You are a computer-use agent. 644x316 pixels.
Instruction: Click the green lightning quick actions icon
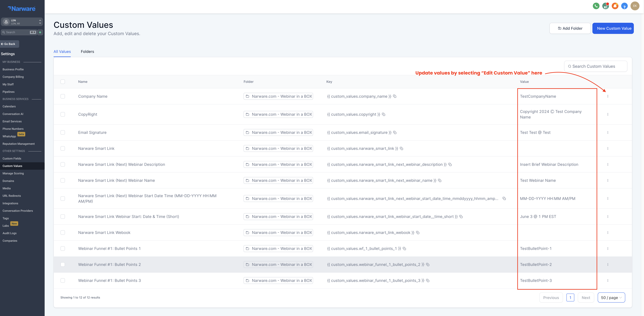pos(40,32)
